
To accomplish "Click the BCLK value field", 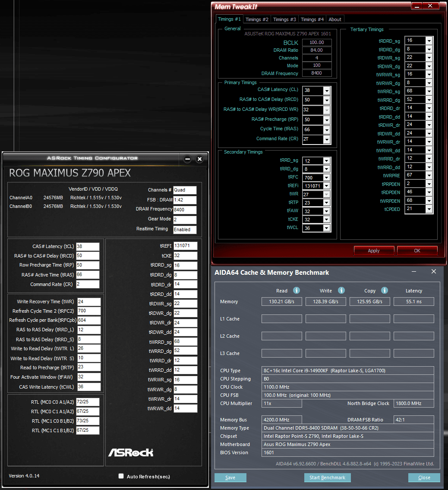I will 317,43.
